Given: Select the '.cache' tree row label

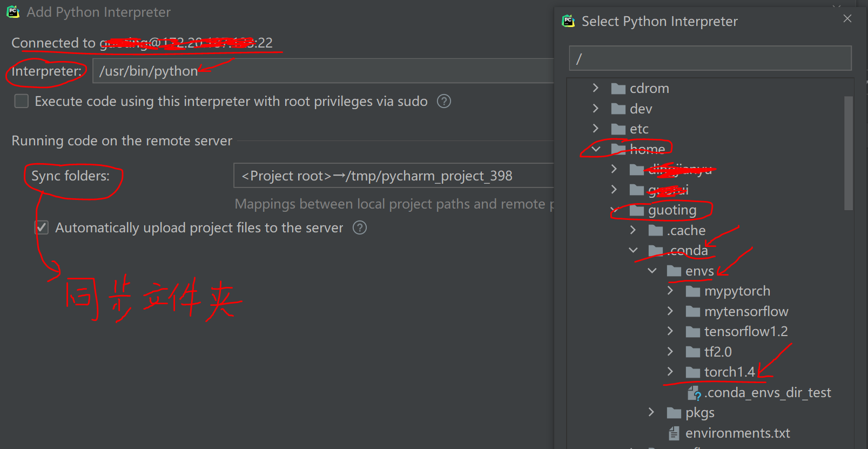Looking at the screenshot, I should coord(686,230).
